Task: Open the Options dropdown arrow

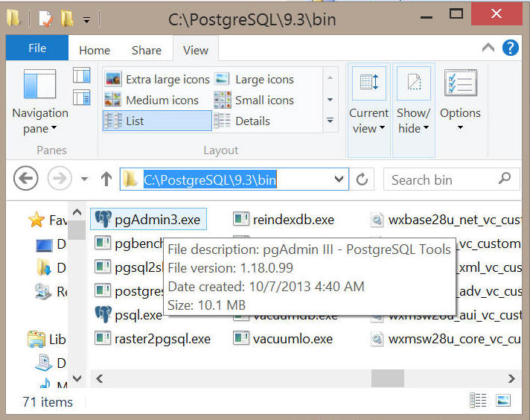Action: [x=460, y=128]
